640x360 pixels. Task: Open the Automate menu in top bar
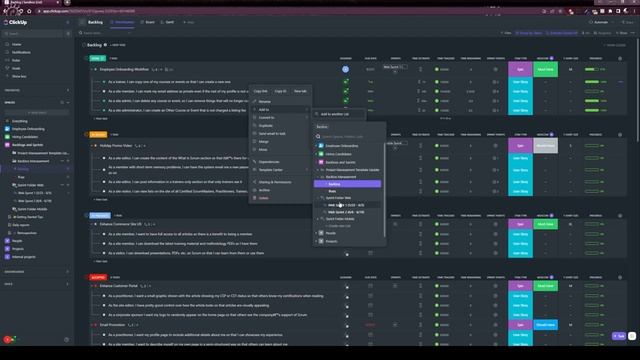pos(600,22)
